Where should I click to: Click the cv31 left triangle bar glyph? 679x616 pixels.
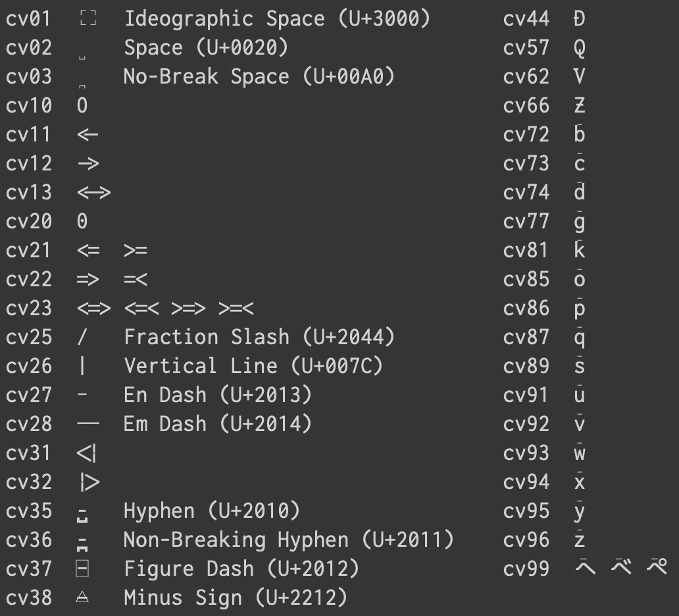[86, 453]
